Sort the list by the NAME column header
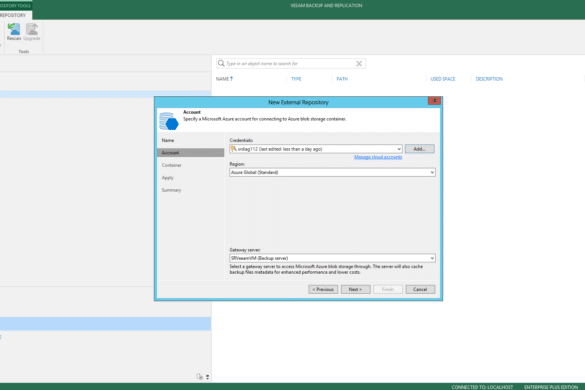 (224, 79)
